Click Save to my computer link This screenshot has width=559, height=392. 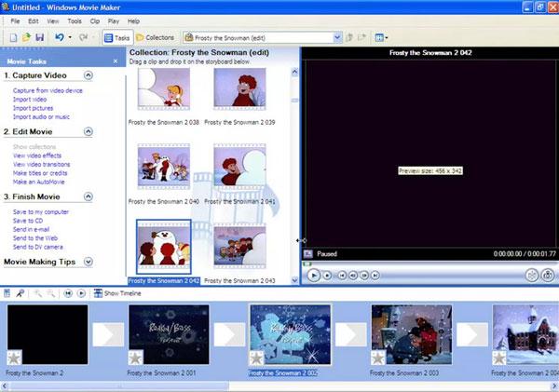[41, 211]
